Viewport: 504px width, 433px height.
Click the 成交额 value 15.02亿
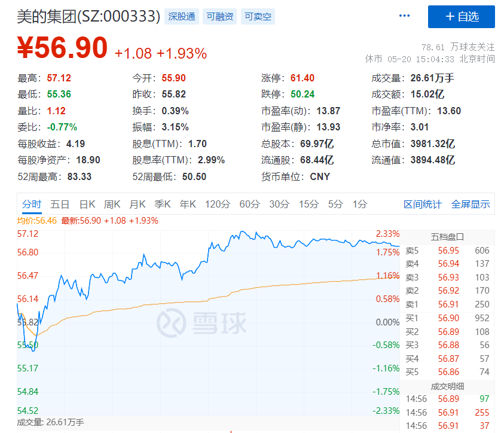point(427,94)
